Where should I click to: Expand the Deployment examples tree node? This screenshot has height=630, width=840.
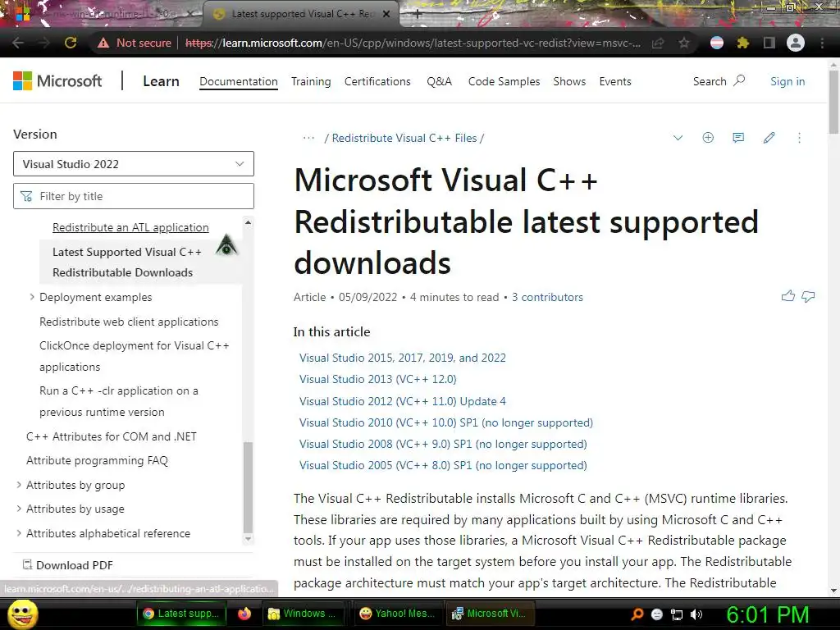(x=32, y=297)
